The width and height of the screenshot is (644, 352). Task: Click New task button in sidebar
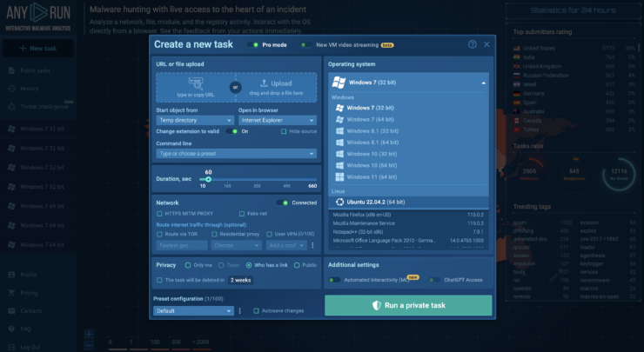(38, 49)
